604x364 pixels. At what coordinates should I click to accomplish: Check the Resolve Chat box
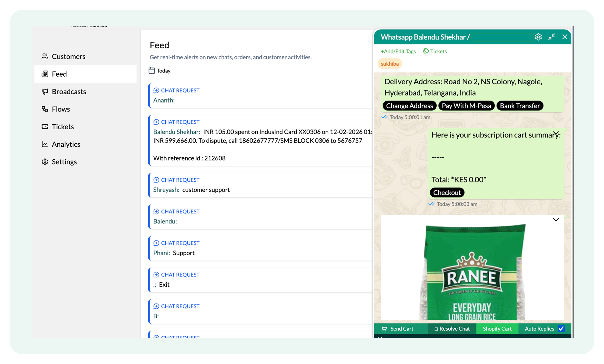point(436,329)
